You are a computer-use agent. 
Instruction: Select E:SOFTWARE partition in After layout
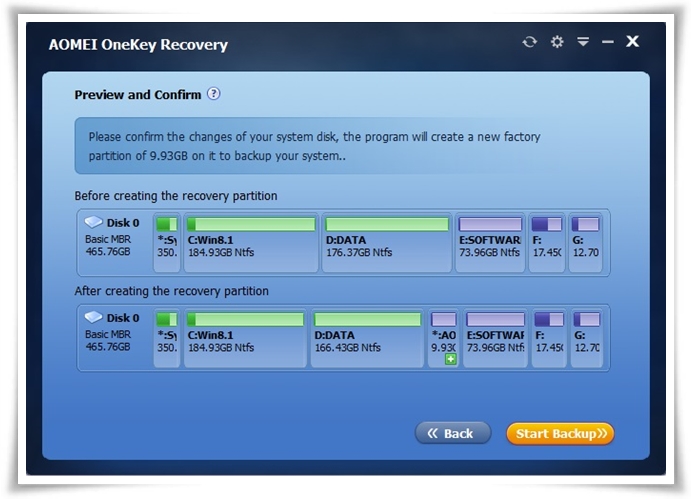click(495, 338)
